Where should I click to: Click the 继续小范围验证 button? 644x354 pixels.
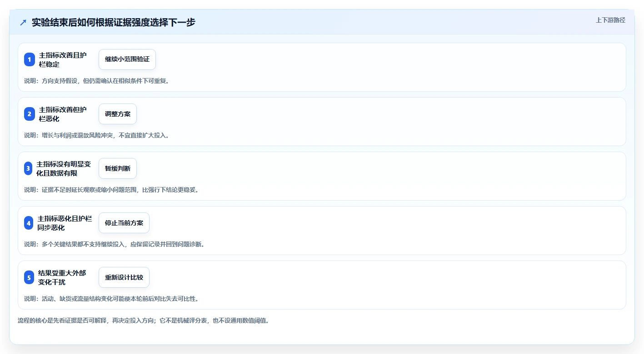127,59
